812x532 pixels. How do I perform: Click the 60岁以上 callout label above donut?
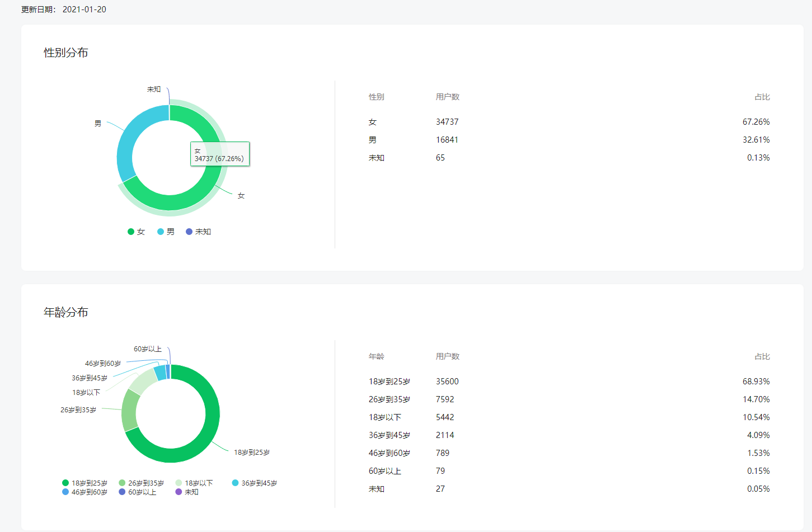[x=148, y=349]
